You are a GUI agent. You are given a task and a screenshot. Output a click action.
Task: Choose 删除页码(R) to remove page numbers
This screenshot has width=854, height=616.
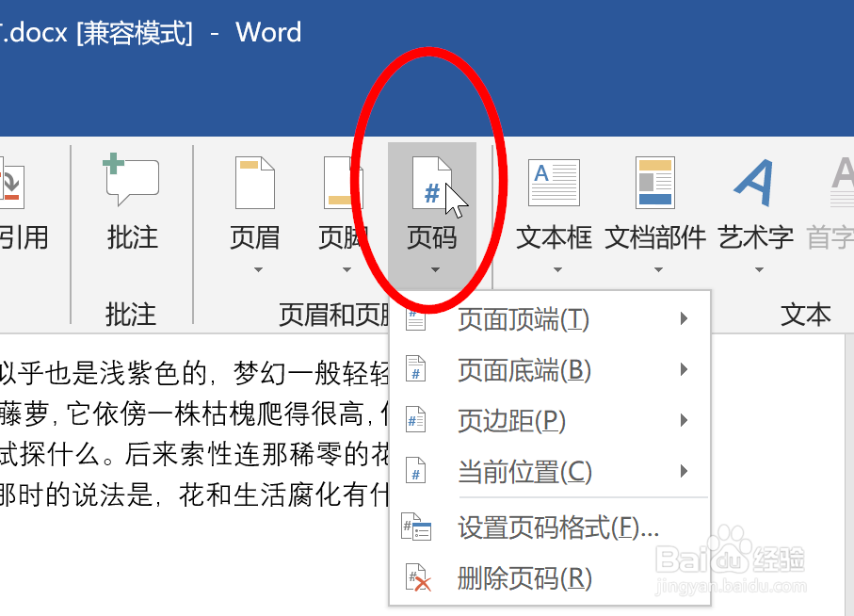tap(550, 578)
